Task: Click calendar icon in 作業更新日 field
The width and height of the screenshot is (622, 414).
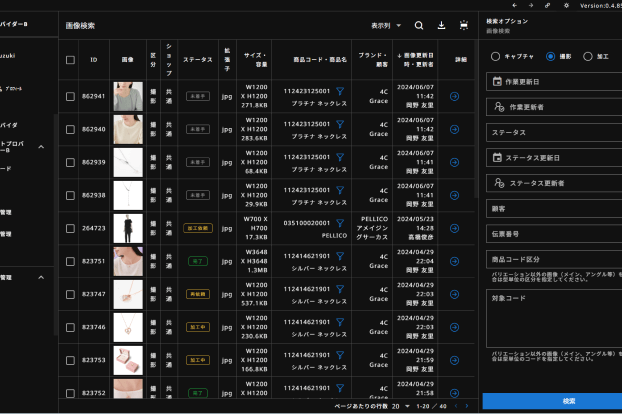Action: [497, 82]
